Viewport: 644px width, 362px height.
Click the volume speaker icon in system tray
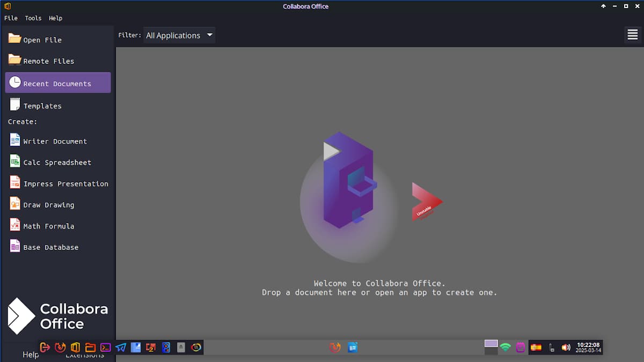coord(566,348)
